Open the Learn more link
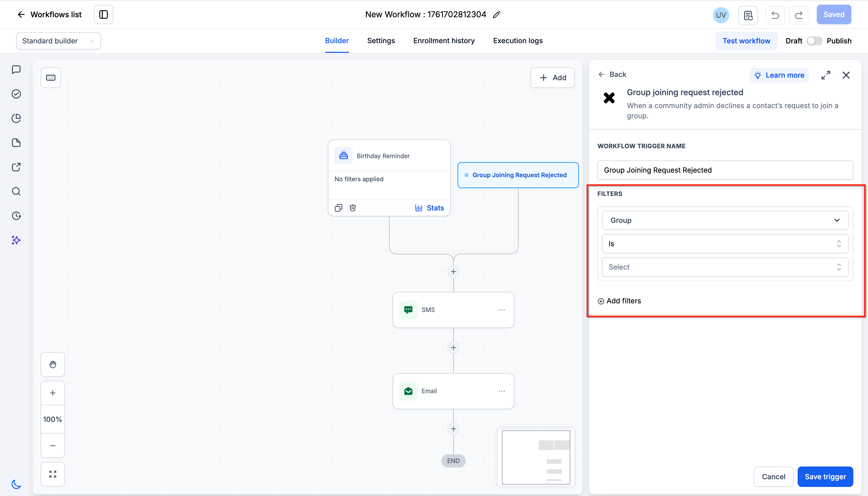868x496 pixels. tap(779, 75)
